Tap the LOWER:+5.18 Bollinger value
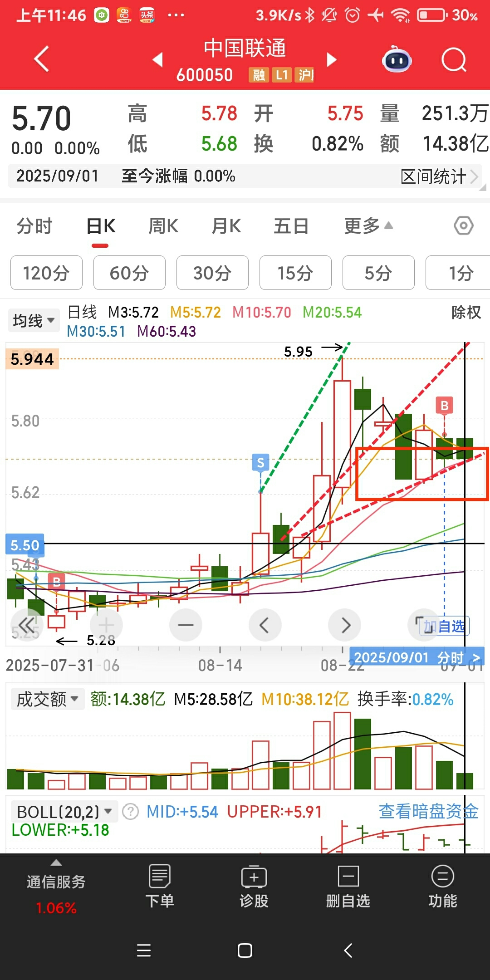Image resolution: width=490 pixels, height=980 pixels. click(x=60, y=830)
